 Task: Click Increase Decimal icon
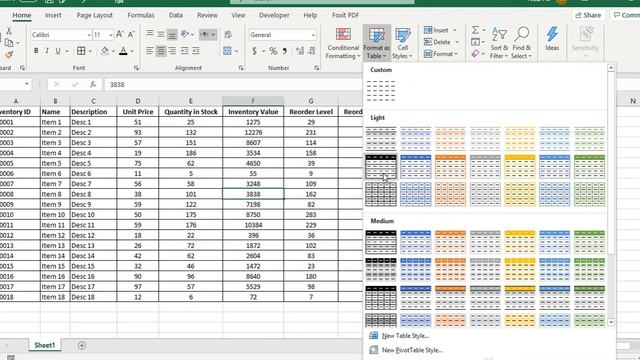point(300,51)
